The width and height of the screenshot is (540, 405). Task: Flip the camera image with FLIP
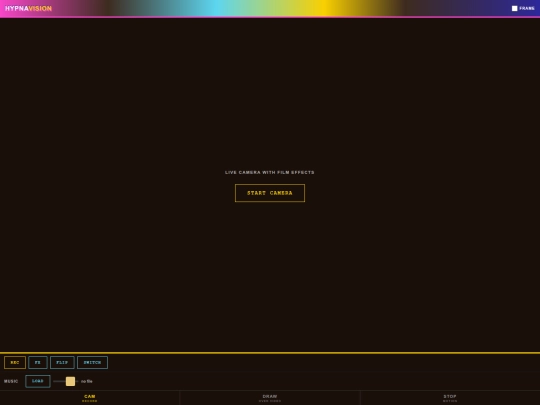coord(62,362)
